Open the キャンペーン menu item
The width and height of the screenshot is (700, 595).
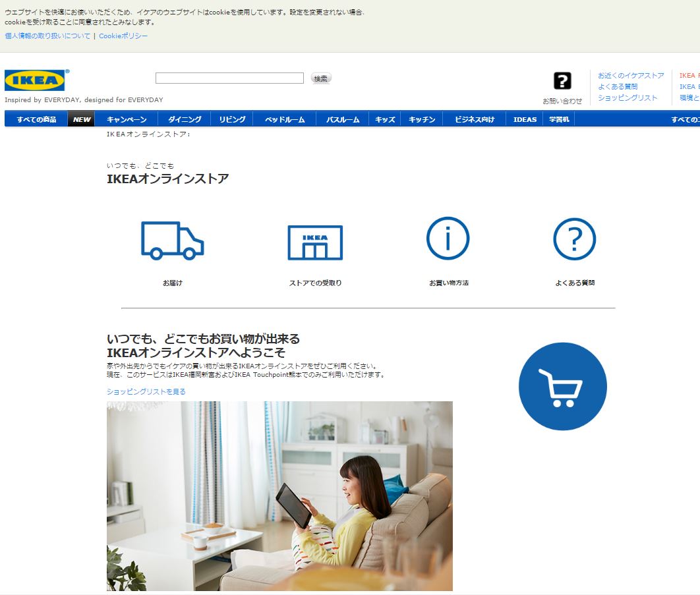point(127,119)
